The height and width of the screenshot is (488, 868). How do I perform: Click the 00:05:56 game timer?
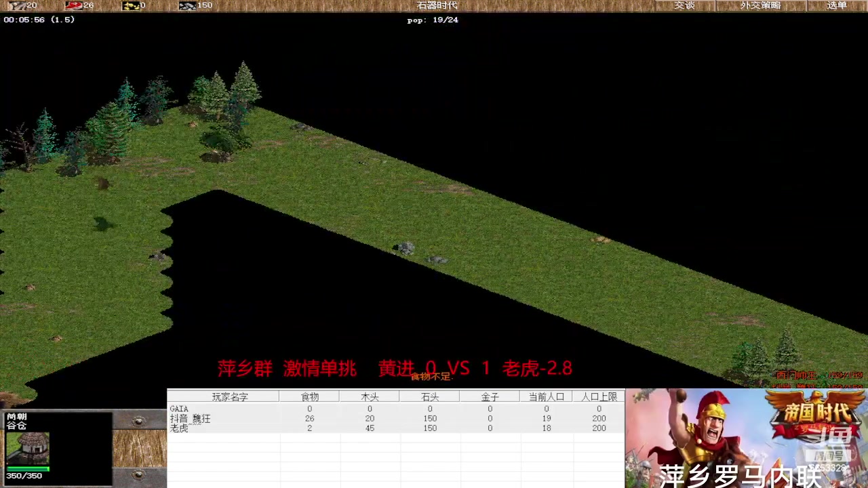(x=24, y=20)
